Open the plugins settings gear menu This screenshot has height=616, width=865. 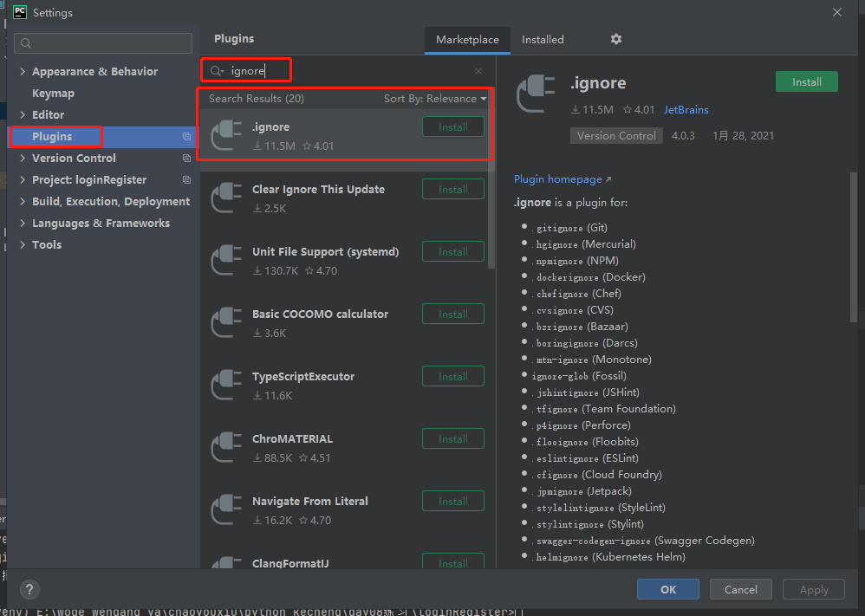(616, 39)
